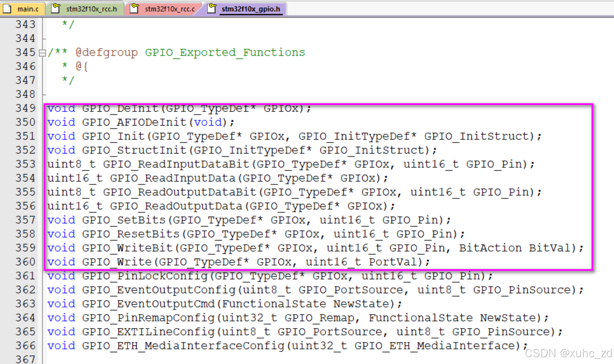The image size is (614, 364).
Task: Click on GPIO_ResetBits function name
Action: (131, 234)
